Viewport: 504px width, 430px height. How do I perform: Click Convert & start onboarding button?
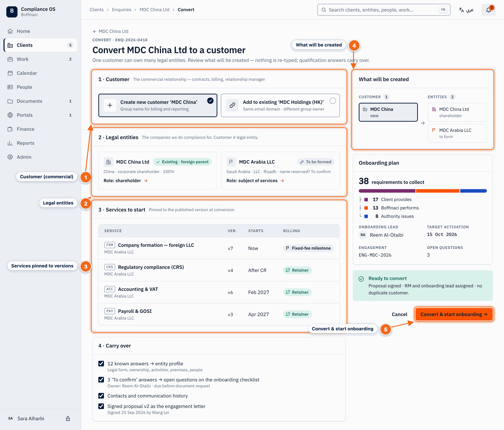[454, 314]
